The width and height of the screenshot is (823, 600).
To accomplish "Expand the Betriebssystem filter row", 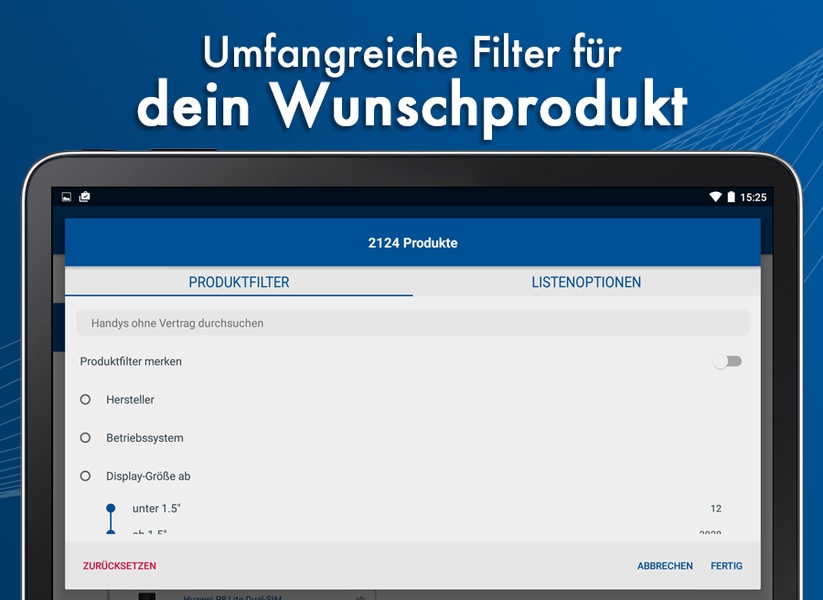I will [413, 438].
